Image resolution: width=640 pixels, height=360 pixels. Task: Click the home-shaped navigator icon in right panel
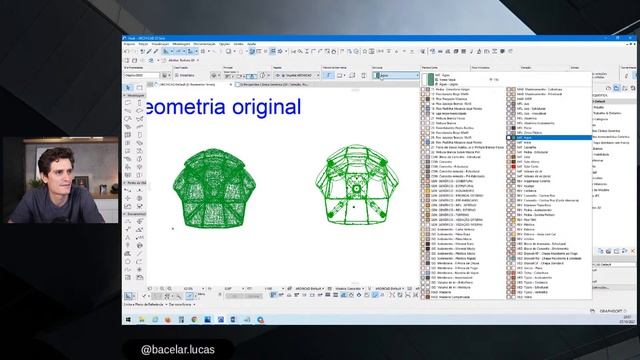(x=608, y=88)
